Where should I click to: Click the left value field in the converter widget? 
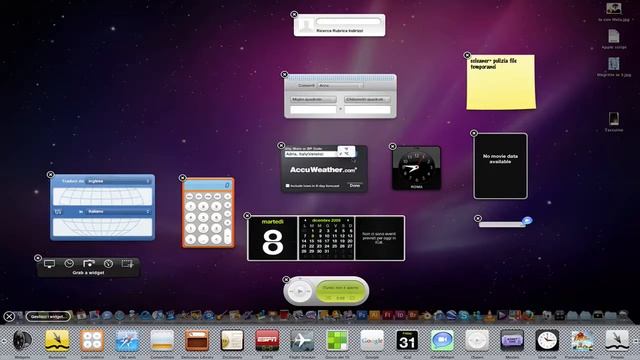point(313,110)
